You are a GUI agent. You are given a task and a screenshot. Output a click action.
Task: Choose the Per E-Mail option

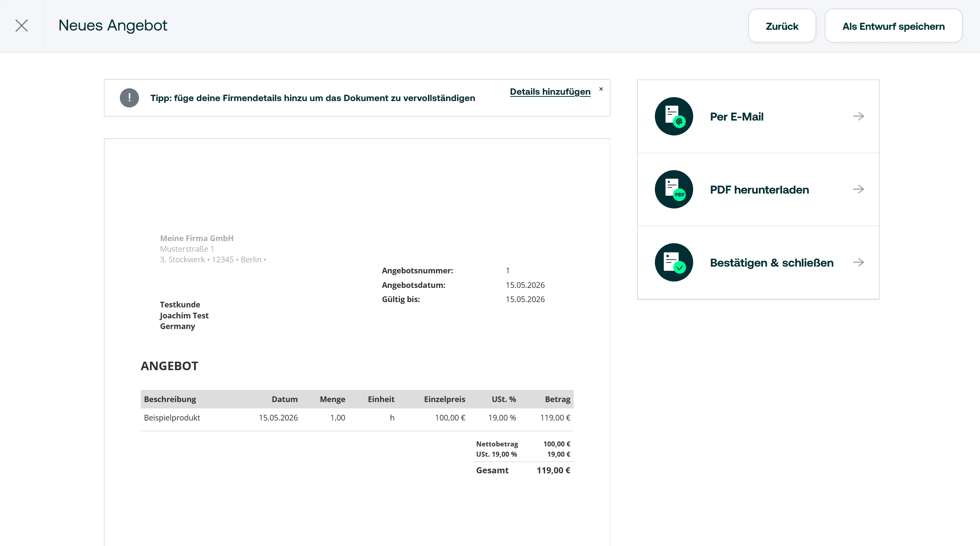(758, 116)
